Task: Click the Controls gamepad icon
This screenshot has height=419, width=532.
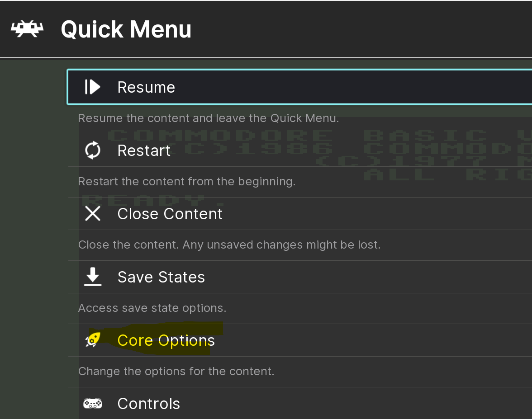Action: pos(93,403)
